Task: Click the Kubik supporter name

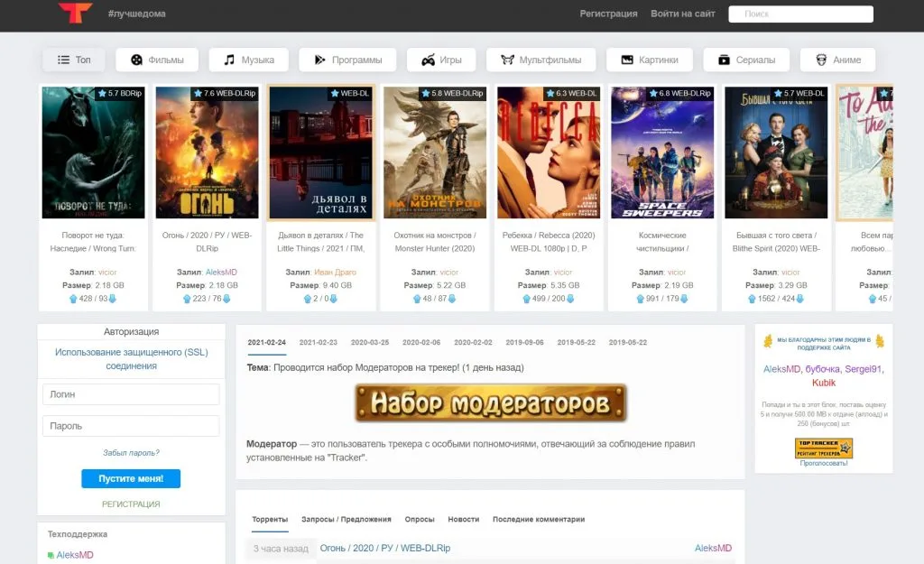Action: 823,384
